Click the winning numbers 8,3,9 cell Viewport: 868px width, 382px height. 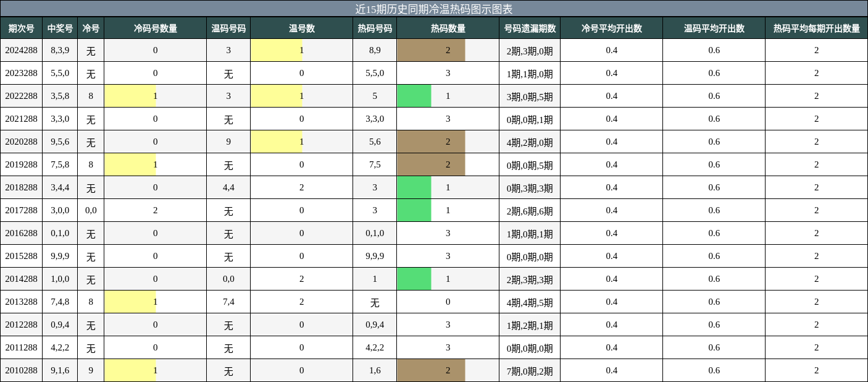(x=59, y=50)
